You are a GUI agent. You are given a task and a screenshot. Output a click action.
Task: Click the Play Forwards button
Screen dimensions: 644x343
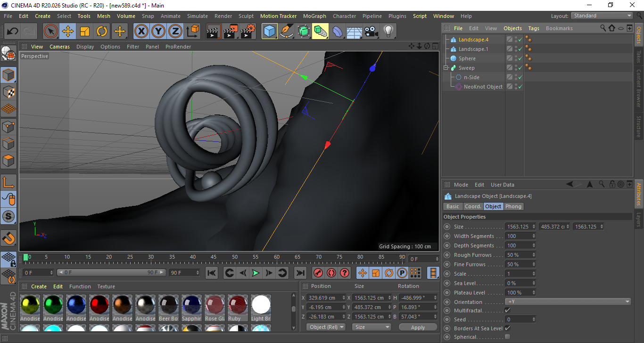point(256,273)
